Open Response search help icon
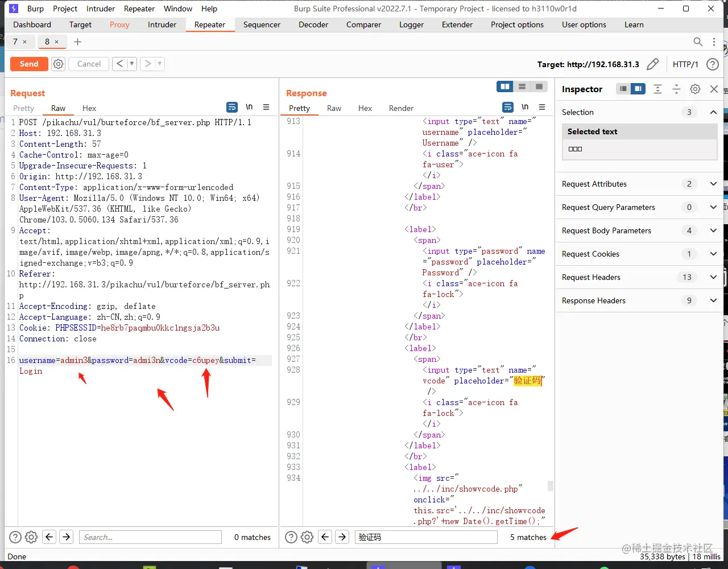 291,537
